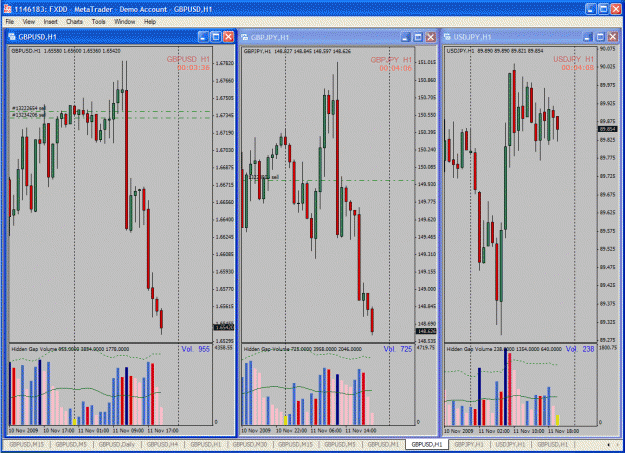Click the 90.075 level on USDJPY price scale

click(x=608, y=49)
